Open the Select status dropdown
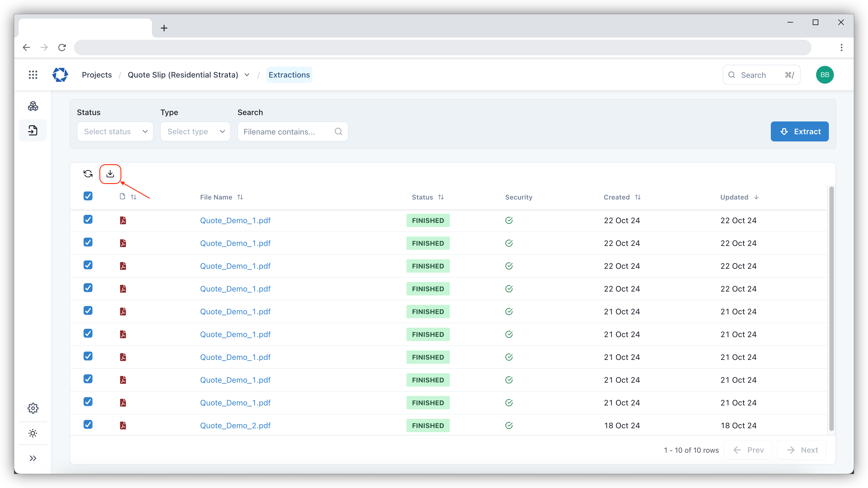The image size is (868, 488). click(x=115, y=131)
